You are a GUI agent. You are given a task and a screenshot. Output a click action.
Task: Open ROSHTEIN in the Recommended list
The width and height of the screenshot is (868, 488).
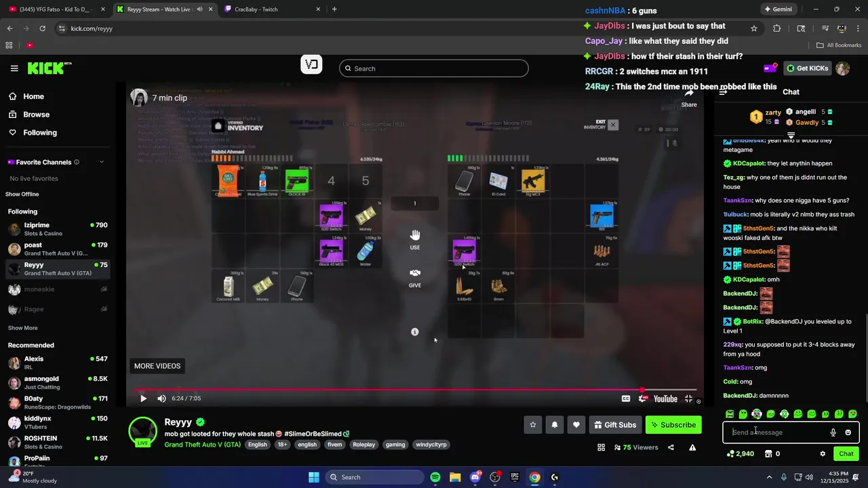58,442
